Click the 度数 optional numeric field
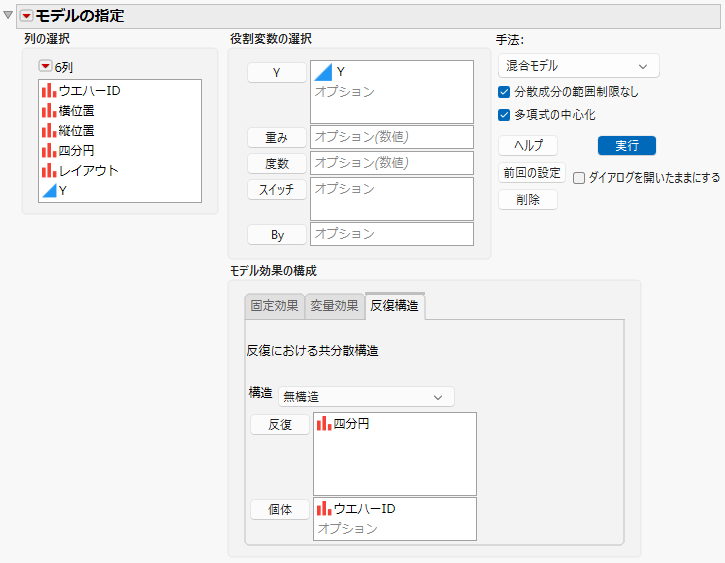The image size is (725, 563). 392,163
